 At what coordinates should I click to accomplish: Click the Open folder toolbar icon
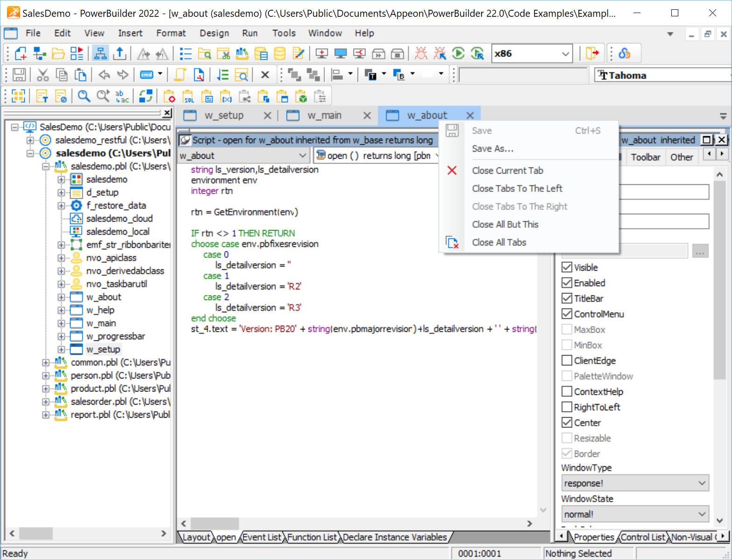point(58,54)
